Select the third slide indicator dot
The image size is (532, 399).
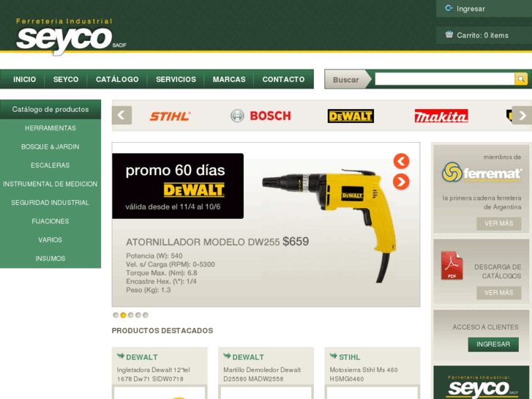pos(131,315)
